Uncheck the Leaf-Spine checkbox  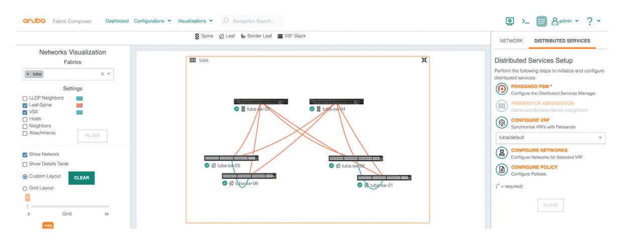click(x=25, y=105)
